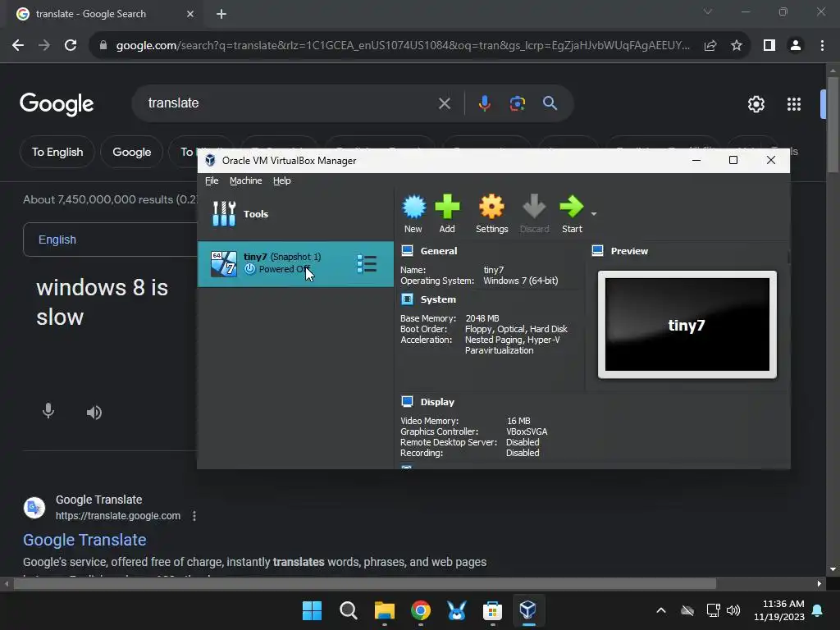This screenshot has width=840, height=630.
Task: Click the General section header
Action: [439, 251]
